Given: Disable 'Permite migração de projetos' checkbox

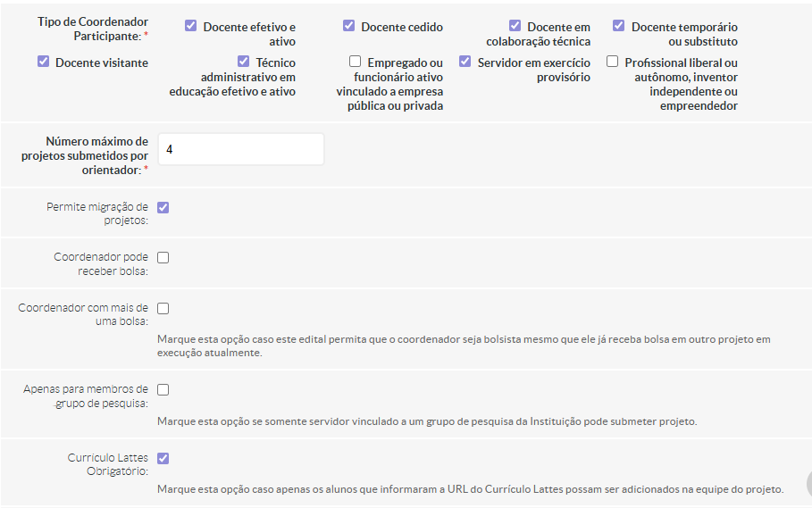Looking at the screenshot, I should [163, 207].
